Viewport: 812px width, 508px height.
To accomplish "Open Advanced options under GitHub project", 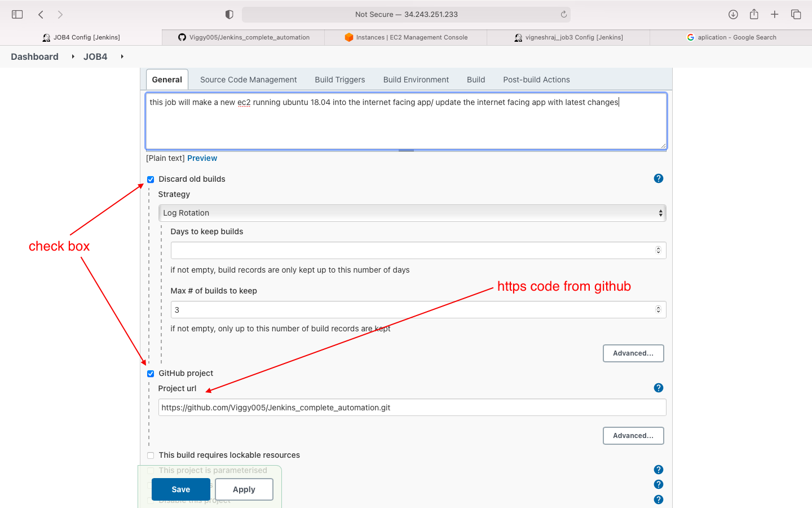I will [x=633, y=436].
